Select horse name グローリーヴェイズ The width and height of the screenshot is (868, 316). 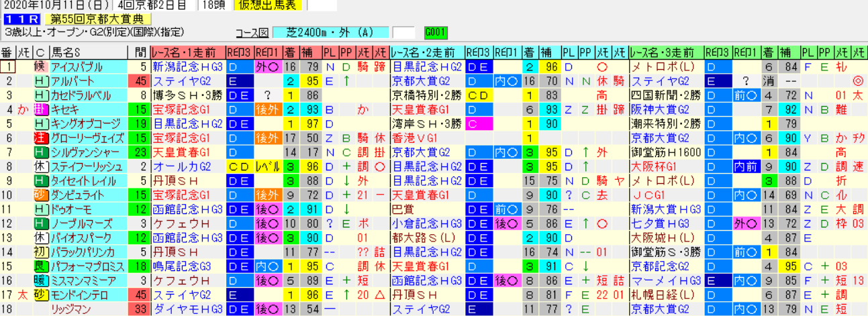(x=87, y=138)
